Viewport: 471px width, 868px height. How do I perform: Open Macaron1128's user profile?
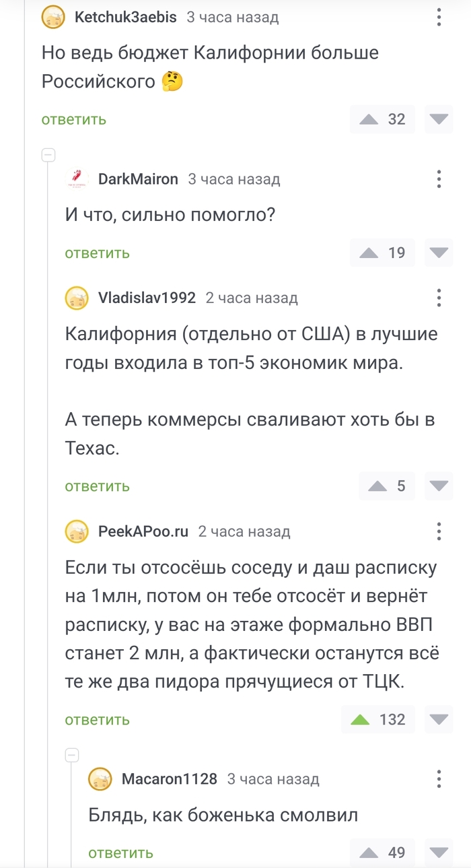169,779
